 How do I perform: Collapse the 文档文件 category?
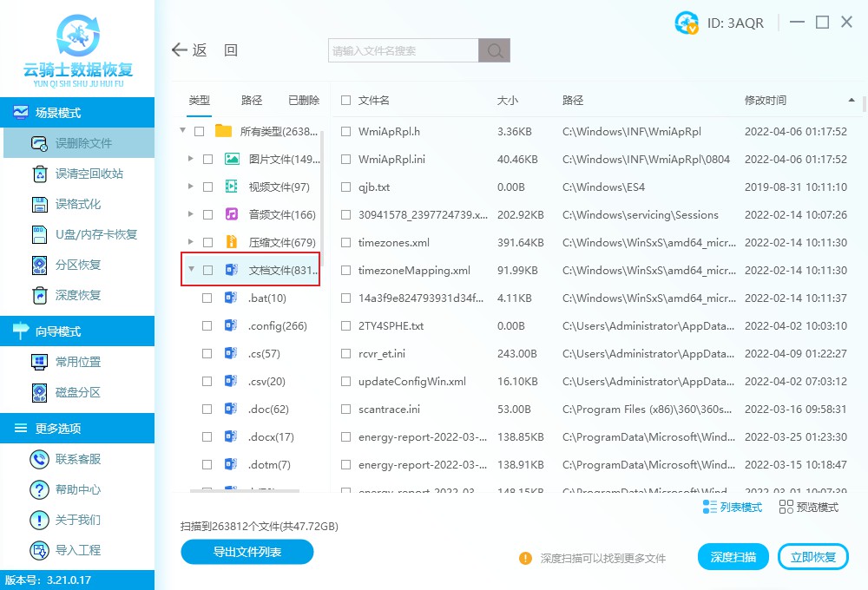coord(192,270)
